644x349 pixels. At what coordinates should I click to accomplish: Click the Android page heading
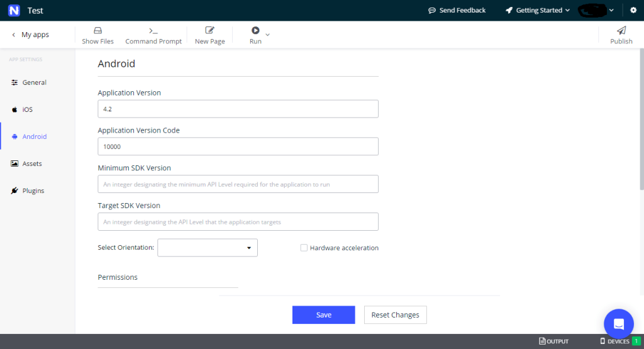[x=116, y=64]
